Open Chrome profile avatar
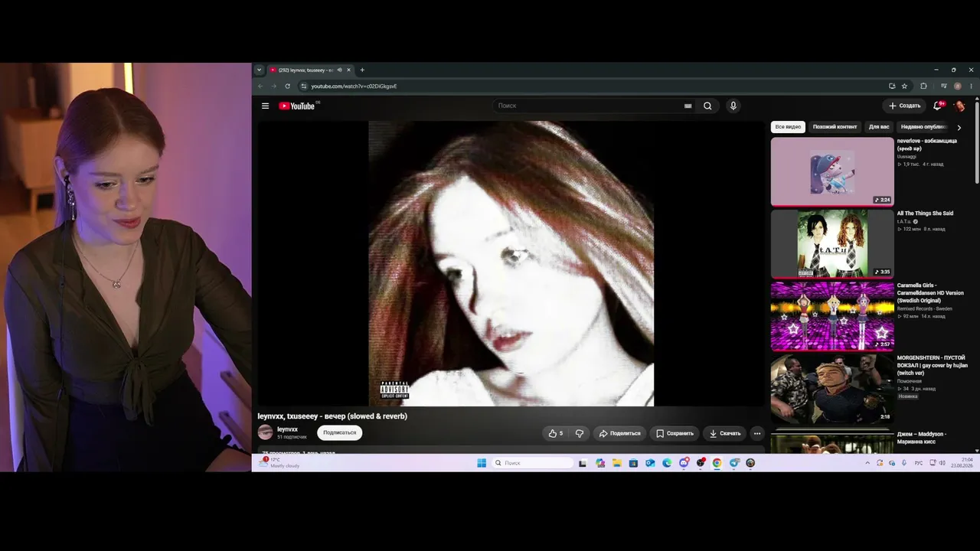The width and height of the screenshot is (980, 551). pos(957,86)
